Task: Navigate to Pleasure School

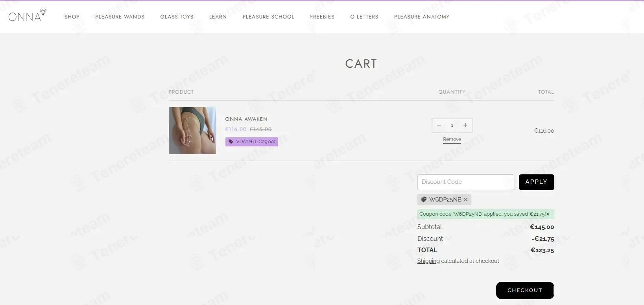Action: tap(268, 17)
